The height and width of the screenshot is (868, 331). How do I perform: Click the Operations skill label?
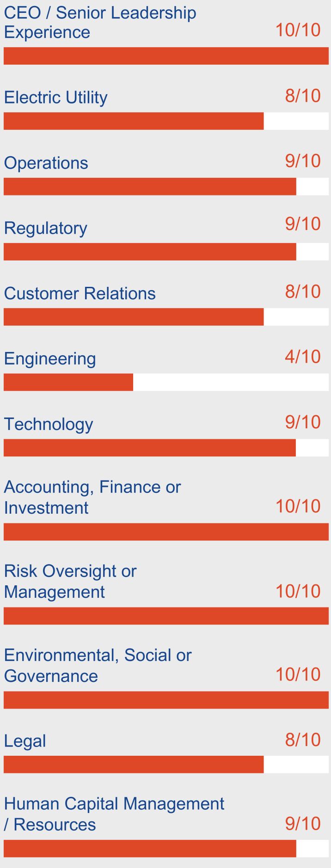click(x=46, y=163)
